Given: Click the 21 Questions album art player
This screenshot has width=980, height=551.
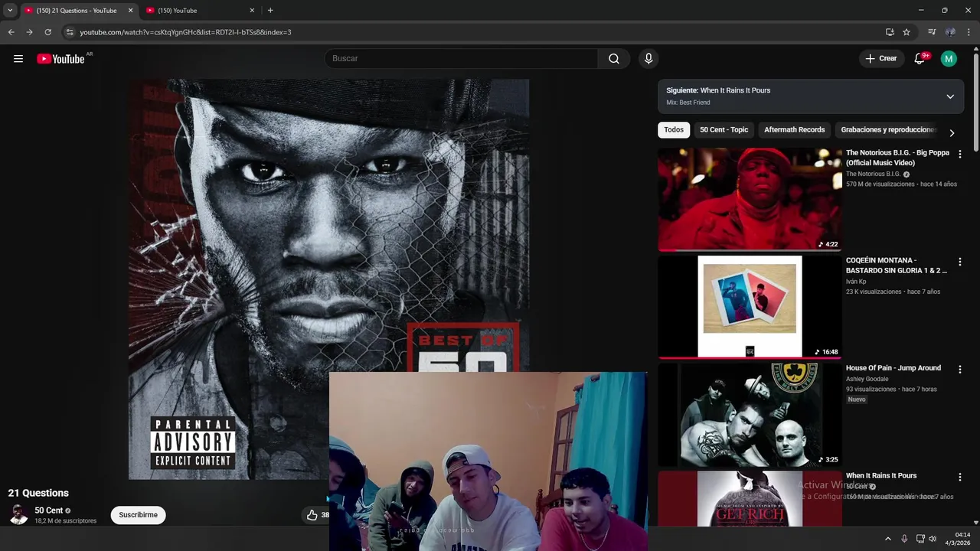Looking at the screenshot, I should tap(328, 279).
